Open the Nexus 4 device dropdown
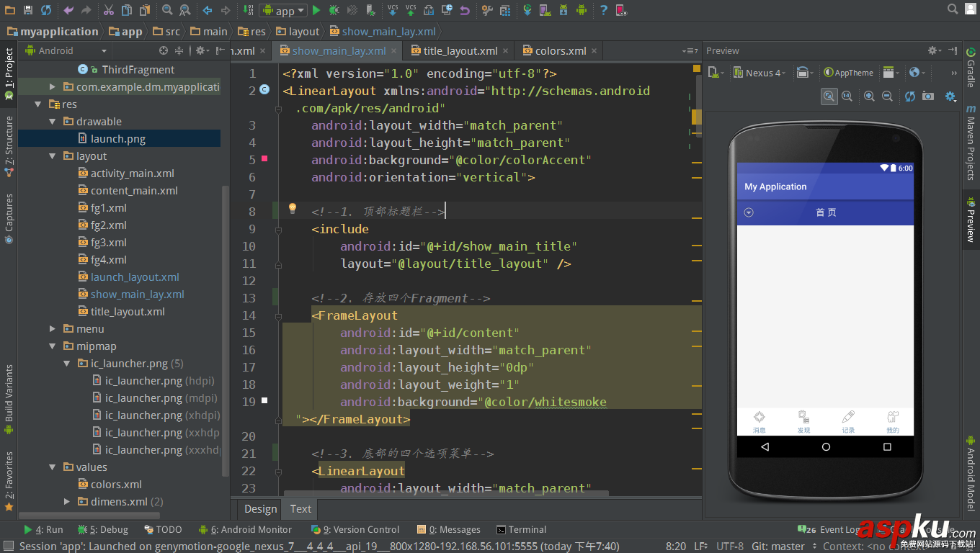Image resolution: width=980 pixels, height=553 pixels. click(x=759, y=72)
